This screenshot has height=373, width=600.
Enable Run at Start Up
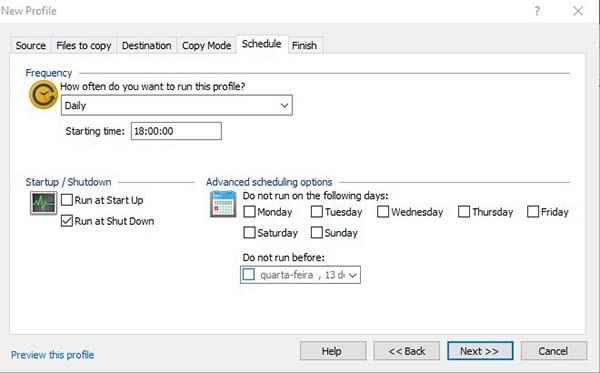pos(67,200)
